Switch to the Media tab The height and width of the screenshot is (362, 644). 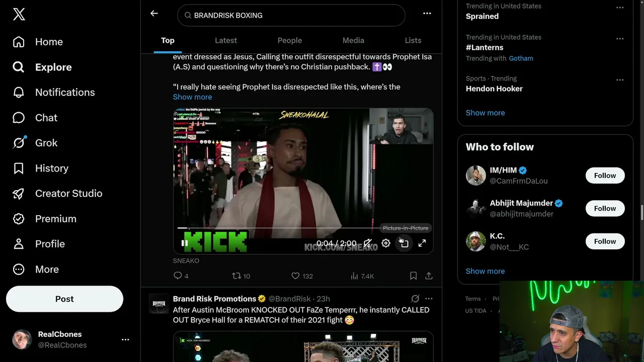[353, 40]
